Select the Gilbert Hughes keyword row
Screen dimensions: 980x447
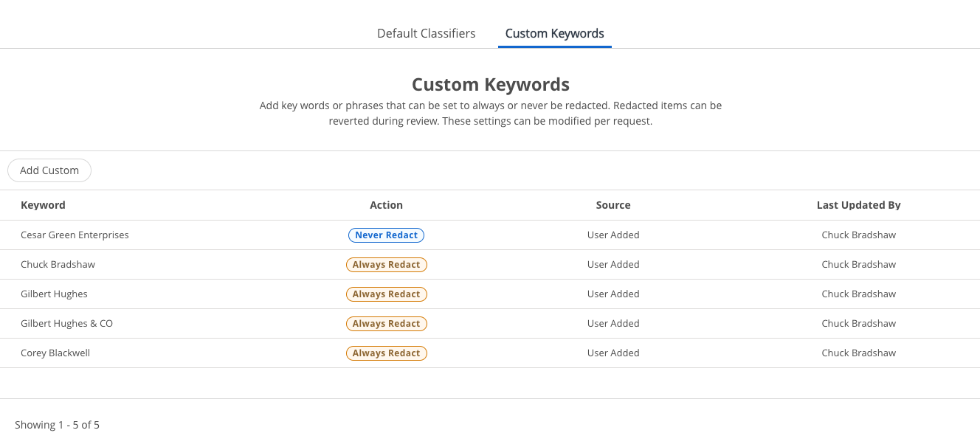[490, 294]
